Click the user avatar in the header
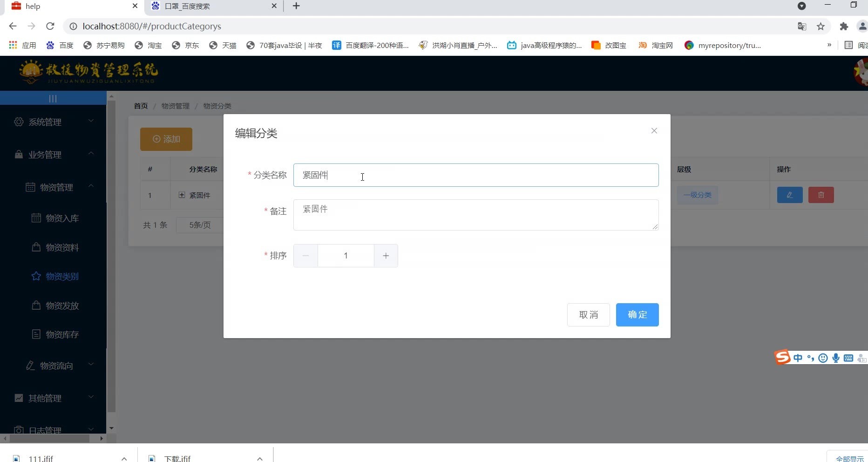This screenshot has height=462, width=868. (x=861, y=72)
